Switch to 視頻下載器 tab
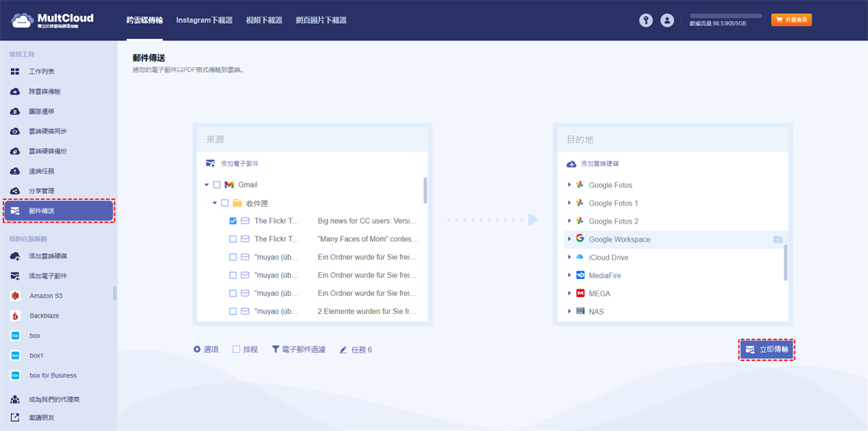This screenshot has height=431, width=868. coord(264,20)
